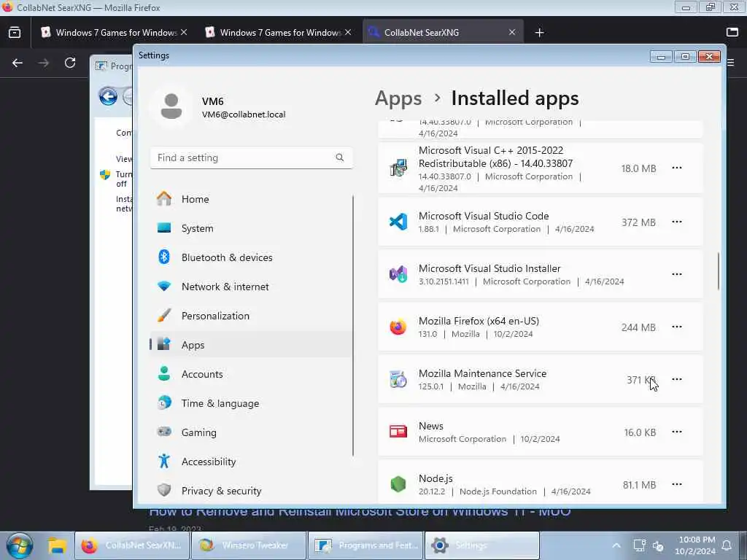Open the MUO Microsoft Store search result link
This screenshot has width=747, height=560.
pos(360,513)
